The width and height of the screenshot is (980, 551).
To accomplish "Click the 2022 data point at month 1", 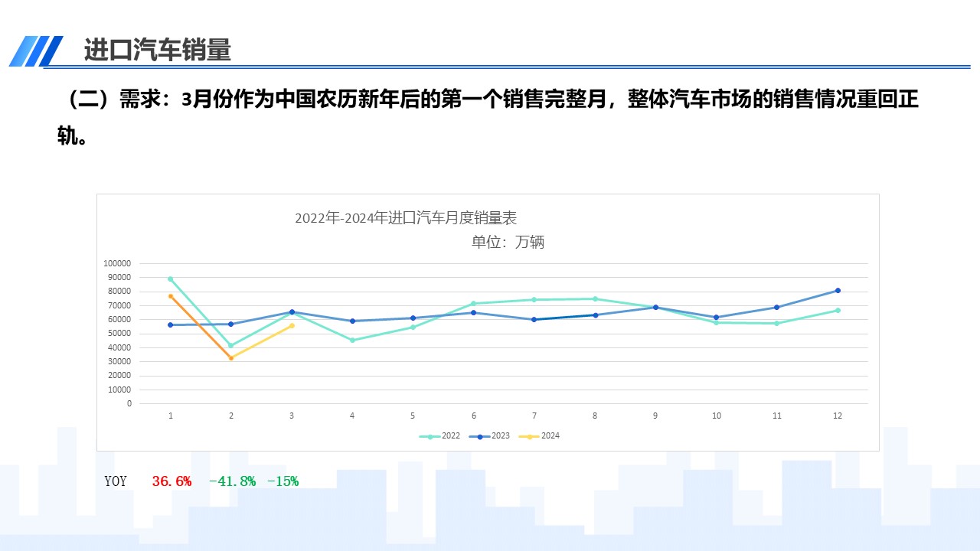I will pos(170,279).
